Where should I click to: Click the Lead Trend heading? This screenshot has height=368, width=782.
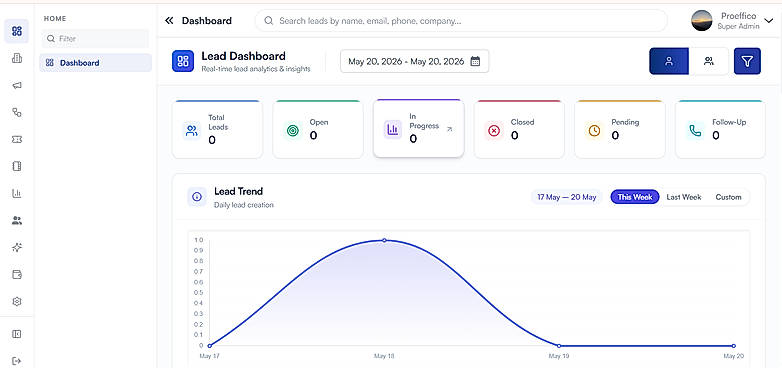click(238, 191)
